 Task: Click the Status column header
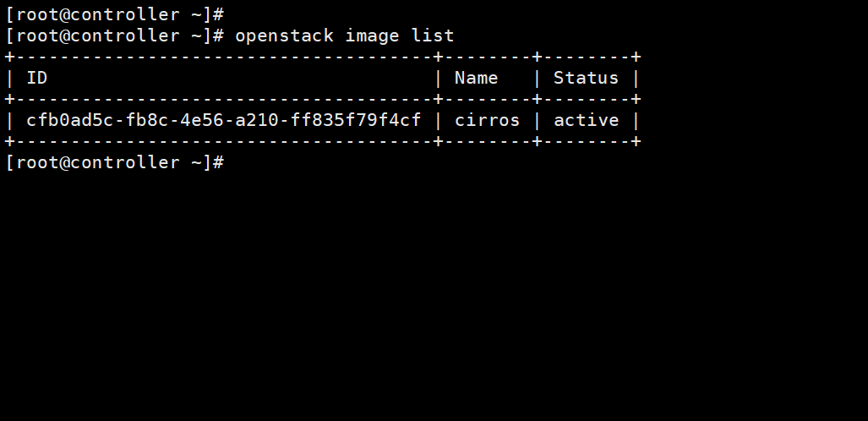[x=587, y=78]
